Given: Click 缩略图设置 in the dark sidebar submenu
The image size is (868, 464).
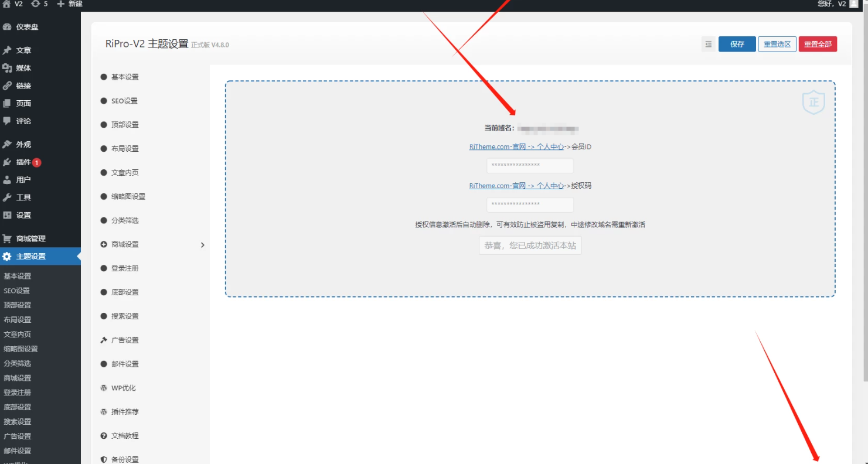Looking at the screenshot, I should click(21, 349).
